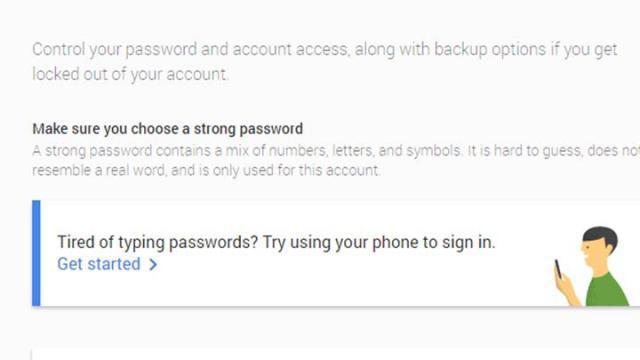Select the black phone in the illustration

(558, 269)
